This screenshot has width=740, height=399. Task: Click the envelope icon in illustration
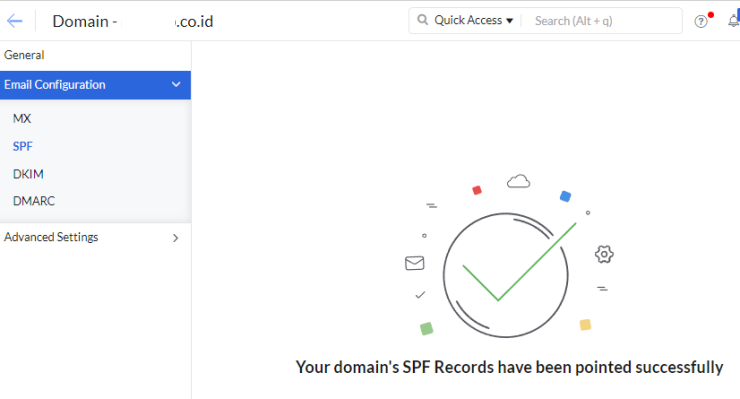(x=414, y=263)
